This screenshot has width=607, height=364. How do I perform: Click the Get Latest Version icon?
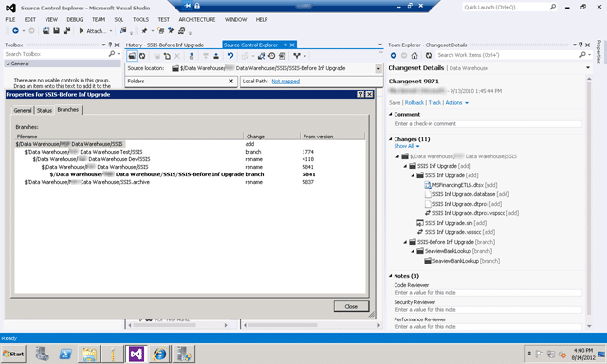click(192, 56)
